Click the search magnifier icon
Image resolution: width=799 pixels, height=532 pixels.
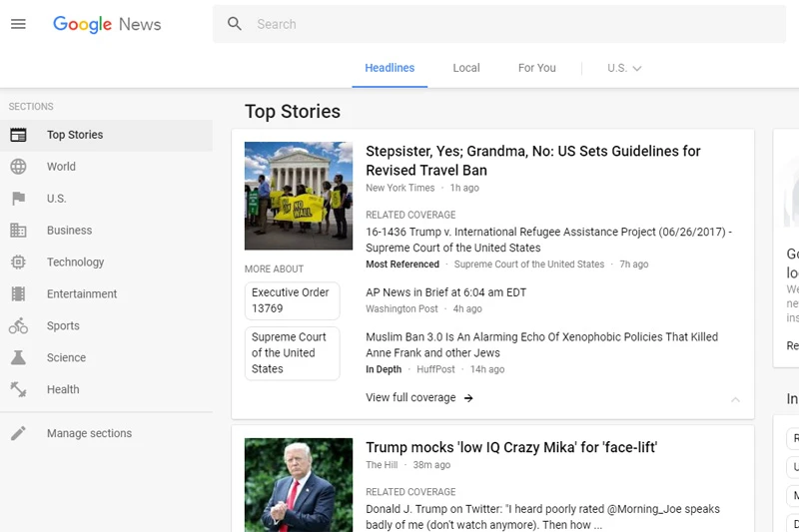tap(235, 23)
